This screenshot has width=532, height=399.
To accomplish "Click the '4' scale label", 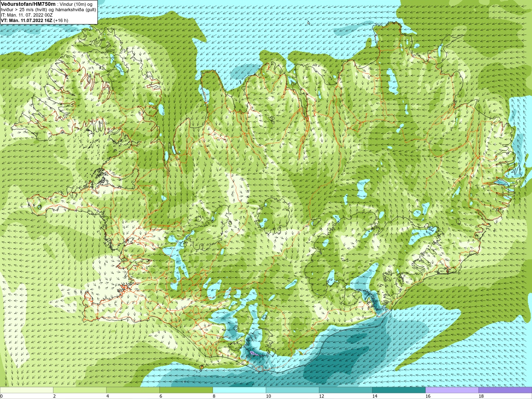I will [x=108, y=396].
